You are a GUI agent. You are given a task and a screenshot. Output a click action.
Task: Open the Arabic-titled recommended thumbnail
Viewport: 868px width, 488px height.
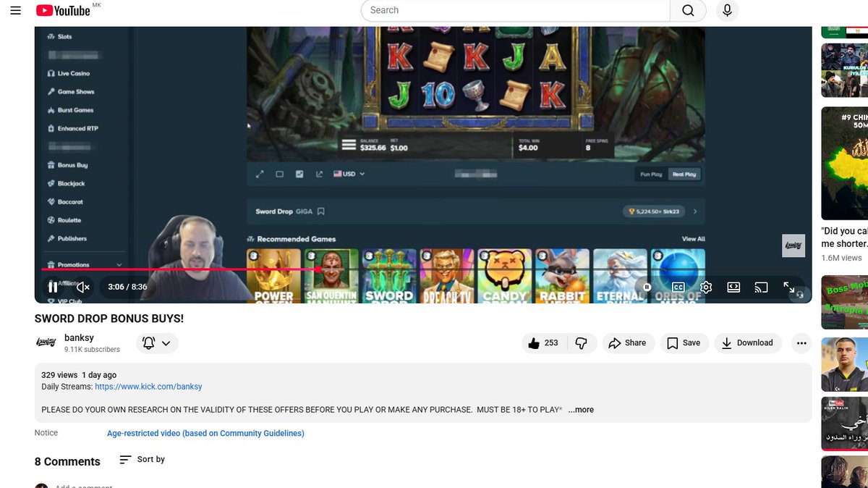[845, 423]
